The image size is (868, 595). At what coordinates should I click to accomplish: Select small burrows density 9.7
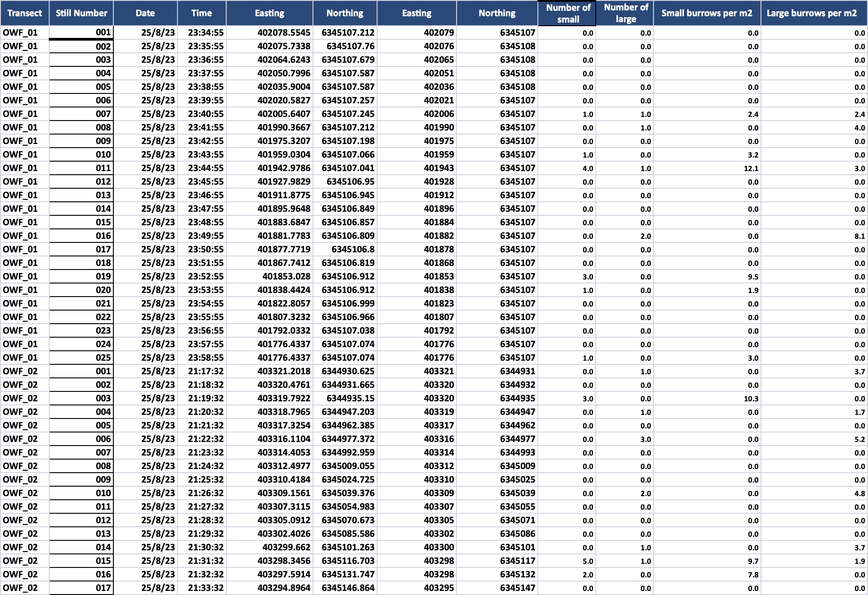click(707, 561)
